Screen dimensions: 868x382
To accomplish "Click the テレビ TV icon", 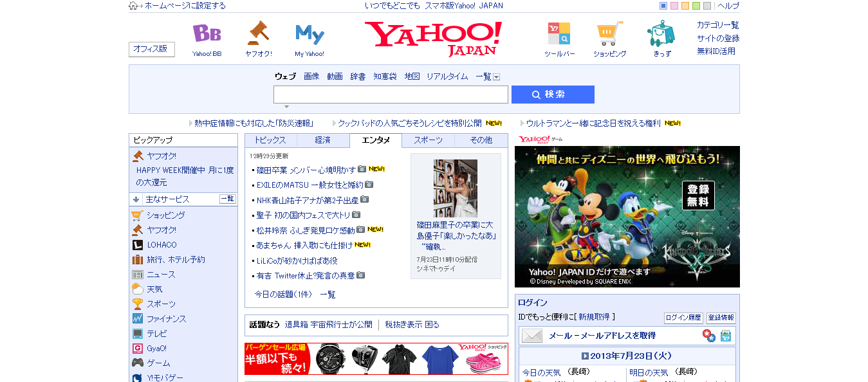I will (137, 334).
